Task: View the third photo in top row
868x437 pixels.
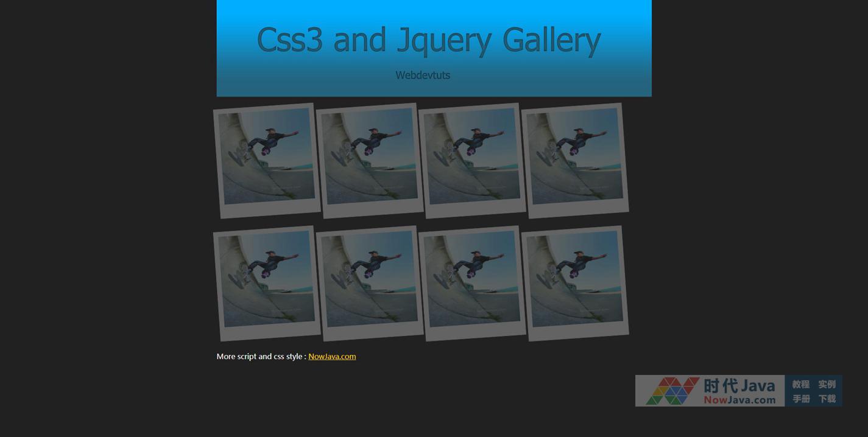Action: pyautogui.click(x=472, y=160)
